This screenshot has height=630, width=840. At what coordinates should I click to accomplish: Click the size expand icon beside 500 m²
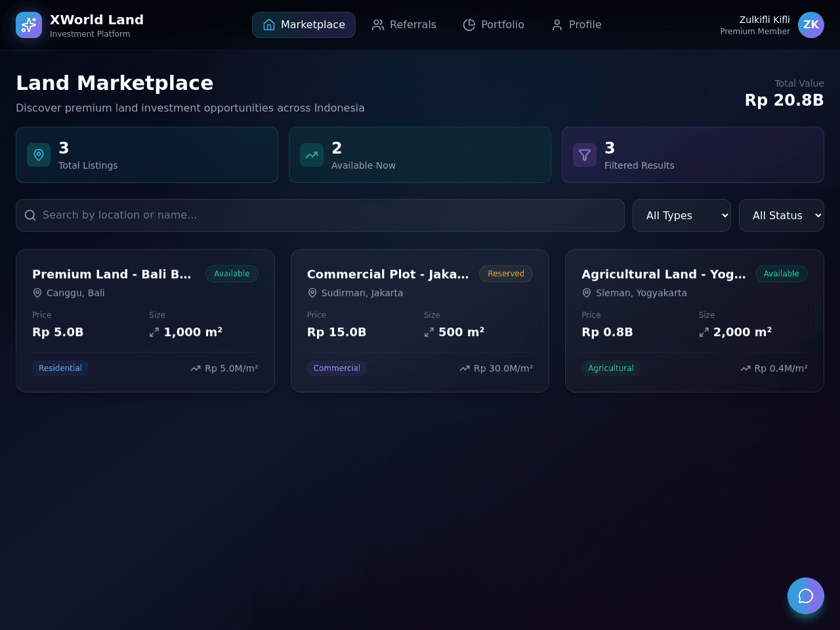click(x=429, y=333)
